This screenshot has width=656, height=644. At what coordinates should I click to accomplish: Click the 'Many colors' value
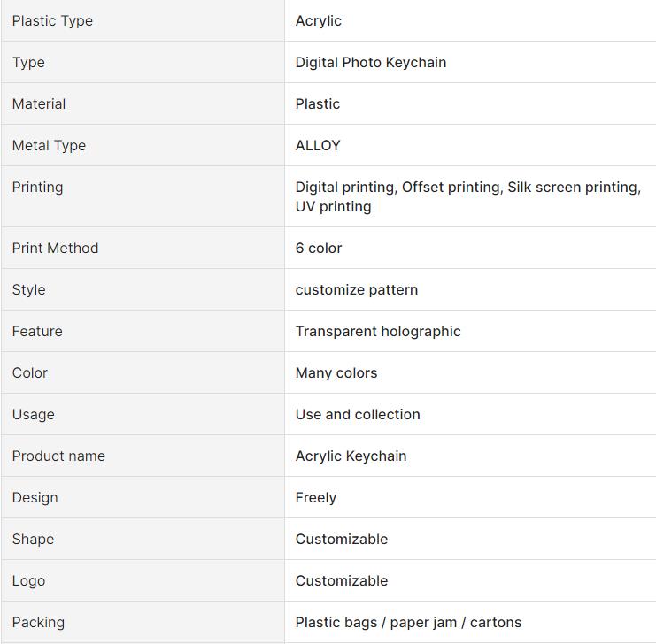coord(336,372)
